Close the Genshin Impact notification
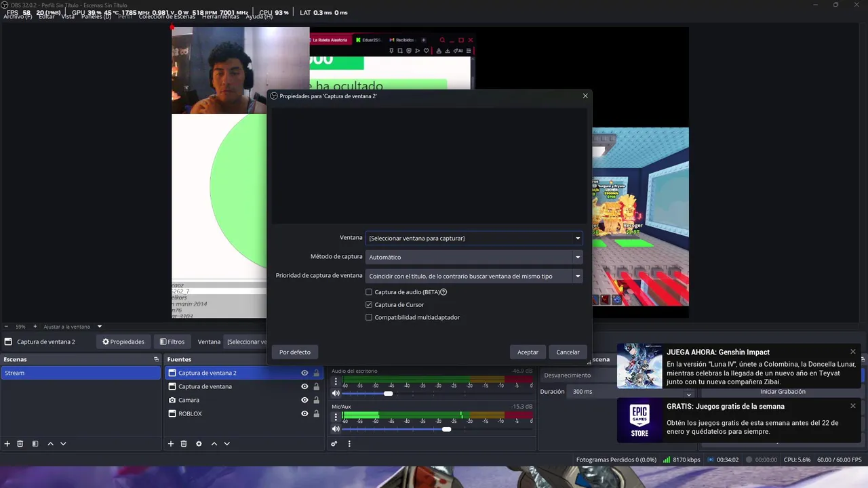 (x=853, y=352)
